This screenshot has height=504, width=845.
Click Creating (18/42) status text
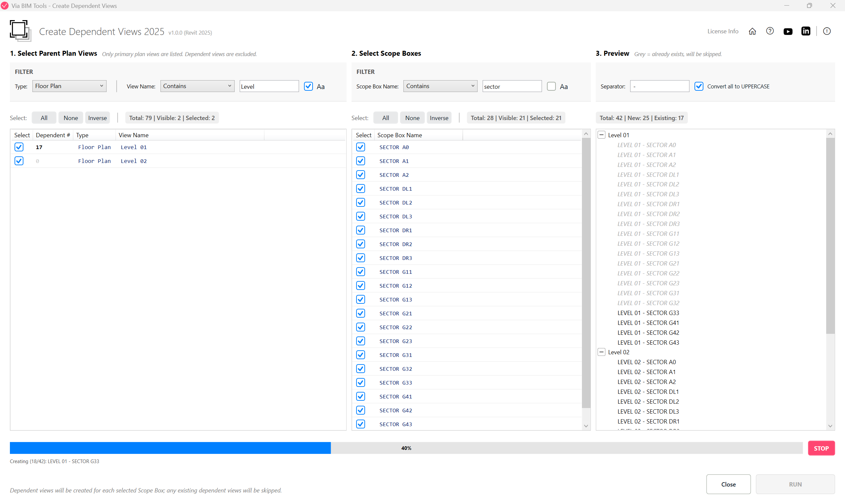(54, 461)
